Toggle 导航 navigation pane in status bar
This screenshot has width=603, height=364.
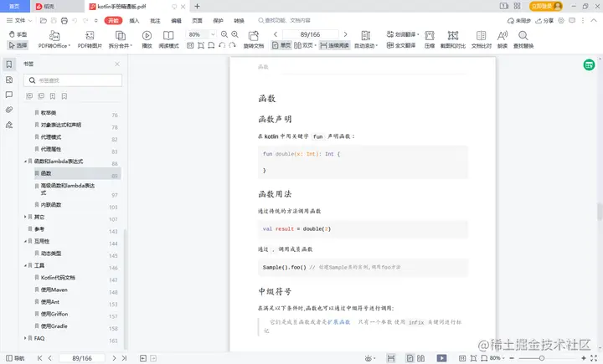coord(15,358)
